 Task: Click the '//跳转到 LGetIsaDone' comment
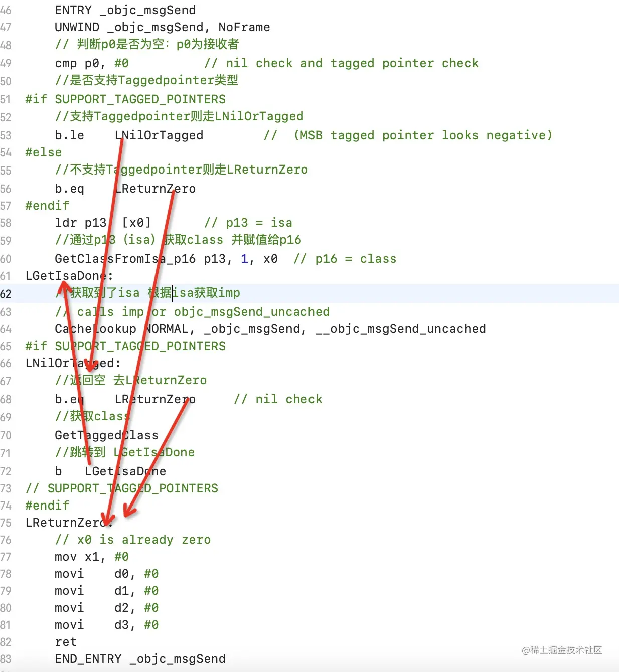(125, 452)
